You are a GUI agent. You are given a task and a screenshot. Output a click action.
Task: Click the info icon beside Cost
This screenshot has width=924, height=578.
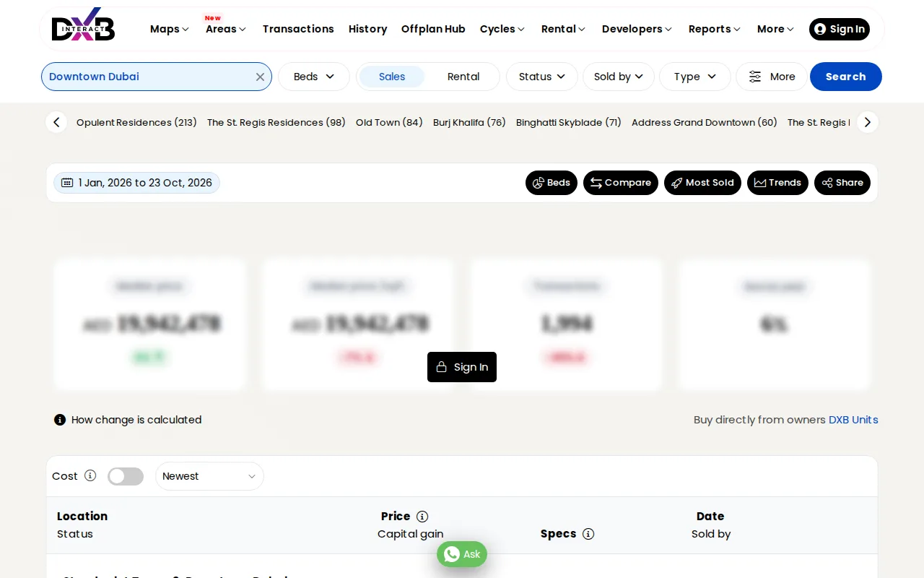90,475
